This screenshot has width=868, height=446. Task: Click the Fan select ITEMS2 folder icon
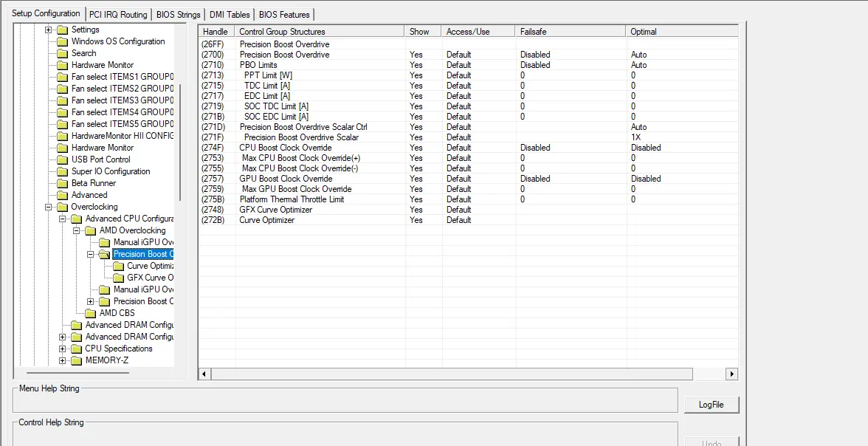tap(63, 89)
